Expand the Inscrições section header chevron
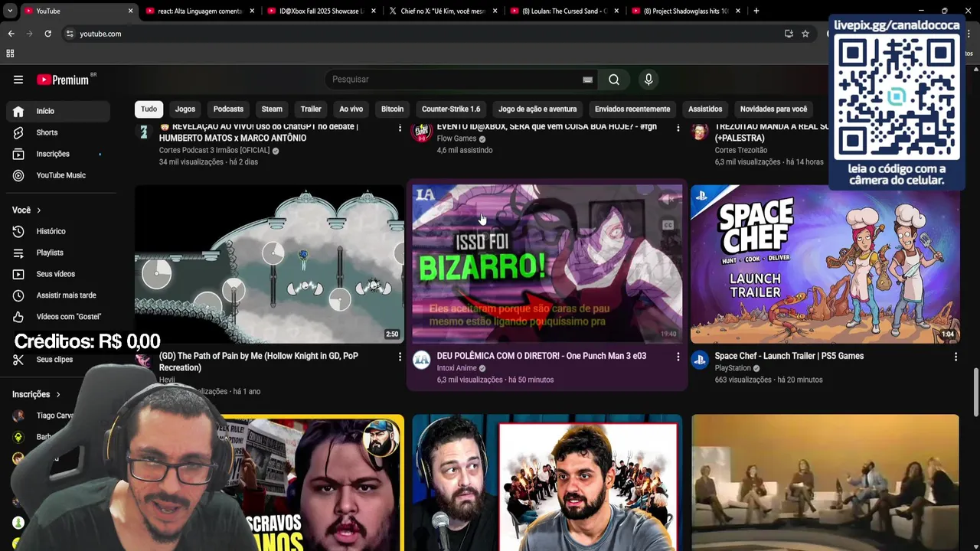Image resolution: width=980 pixels, height=551 pixels. 57,395
